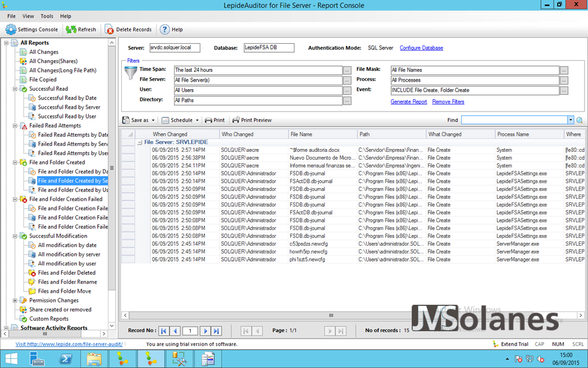This screenshot has height=368, width=588.
Task: Expand the Permission Changes node
Action: [x=15, y=300]
